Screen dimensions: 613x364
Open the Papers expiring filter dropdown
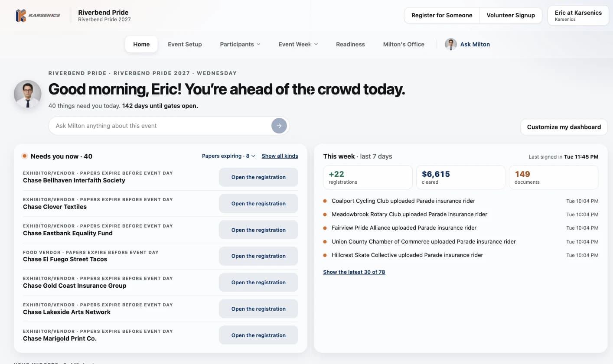(x=228, y=156)
